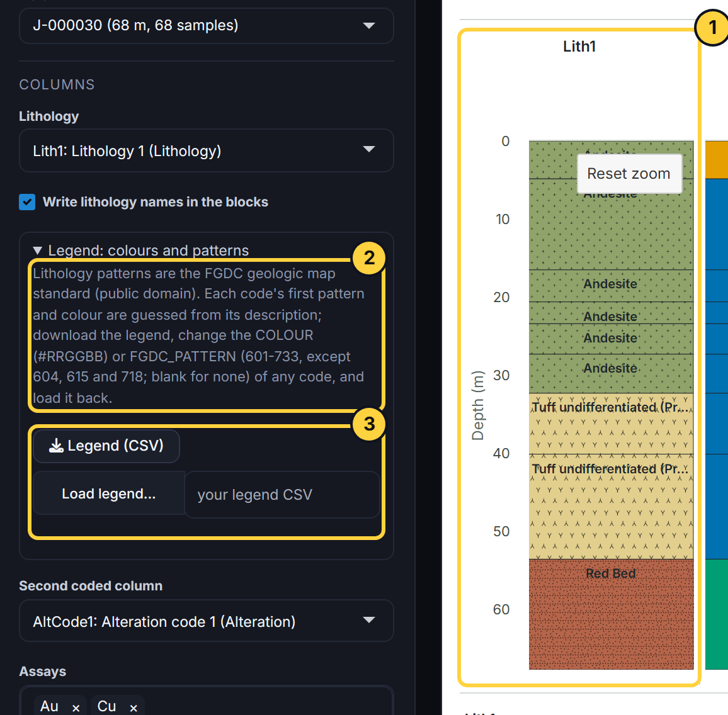The height and width of the screenshot is (715, 728).
Task: Click the Depth (m) axis label
Action: point(478,405)
